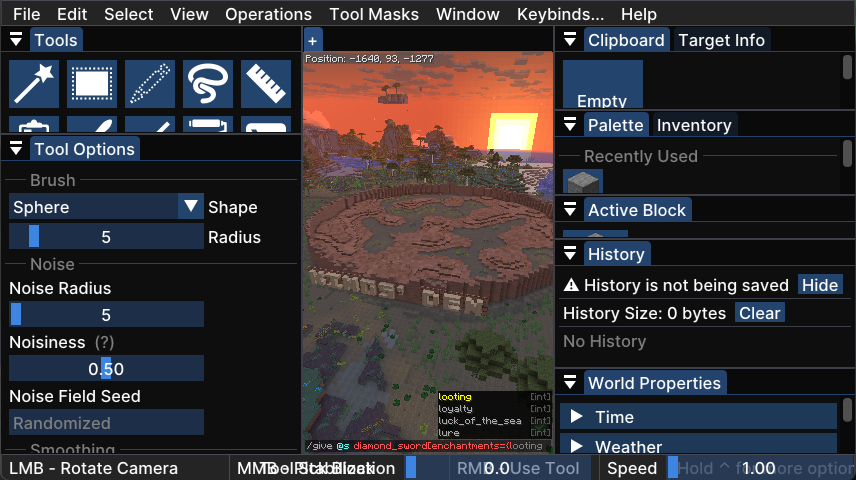Click the plus icon to add viewport tab
Screen dimensions: 856x480
[x=313, y=41]
